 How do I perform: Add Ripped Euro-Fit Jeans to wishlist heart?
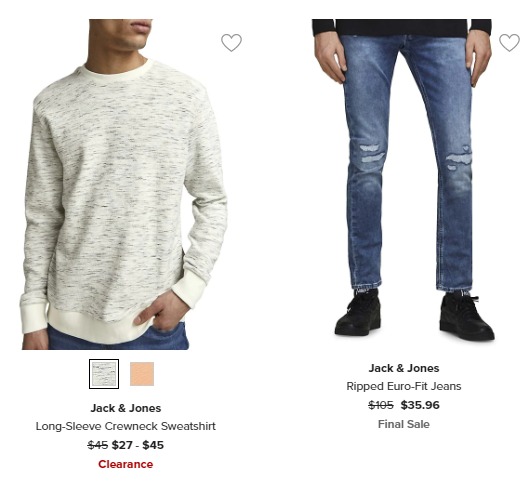(x=509, y=43)
